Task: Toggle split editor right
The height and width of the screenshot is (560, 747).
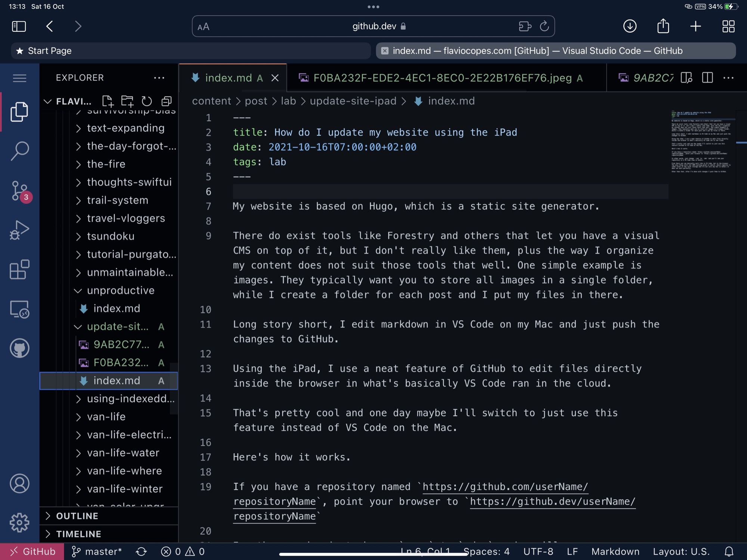Action: point(707,78)
